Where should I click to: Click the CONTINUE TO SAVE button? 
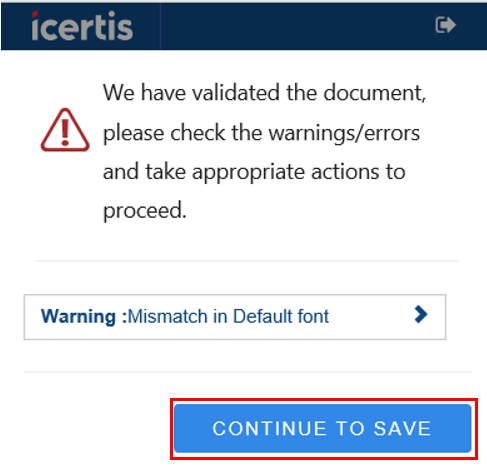tap(322, 428)
